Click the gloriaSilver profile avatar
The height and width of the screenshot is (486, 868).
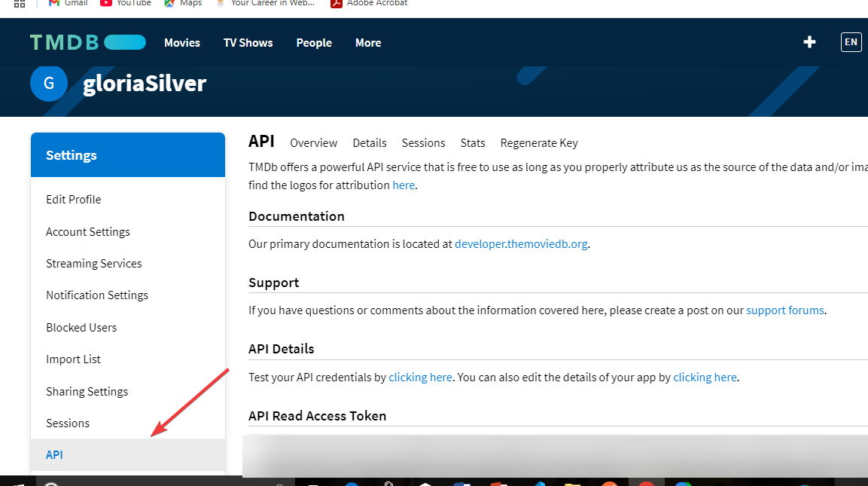49,83
